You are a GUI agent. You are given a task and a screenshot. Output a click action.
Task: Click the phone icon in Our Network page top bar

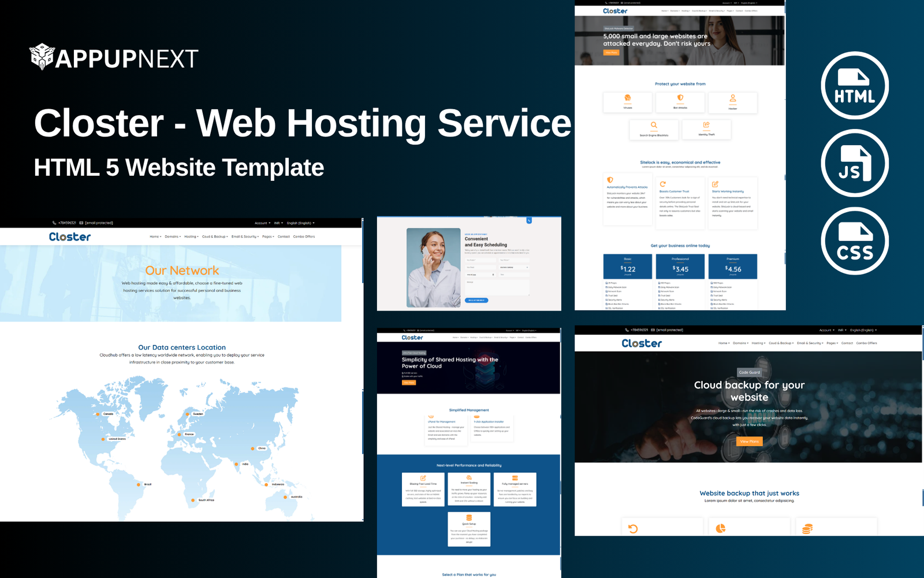tap(54, 223)
